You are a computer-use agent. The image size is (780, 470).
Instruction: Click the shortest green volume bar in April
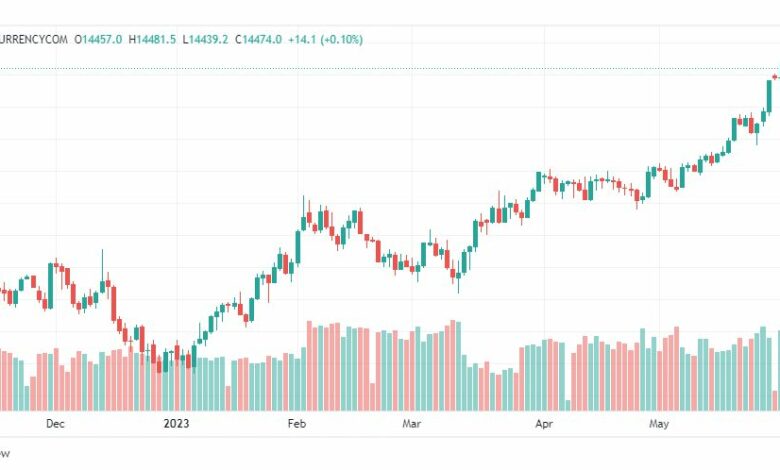567,405
